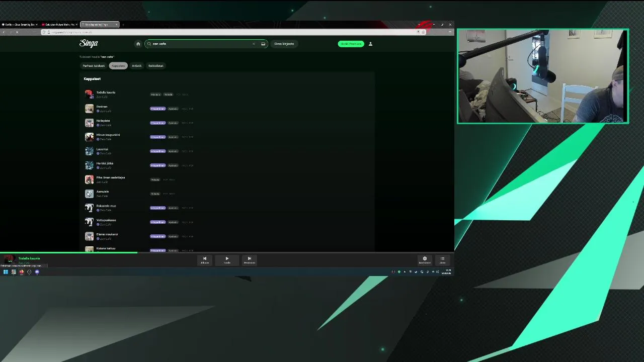Click the browser back arrow
644x362 pixels.
[x=4, y=32]
